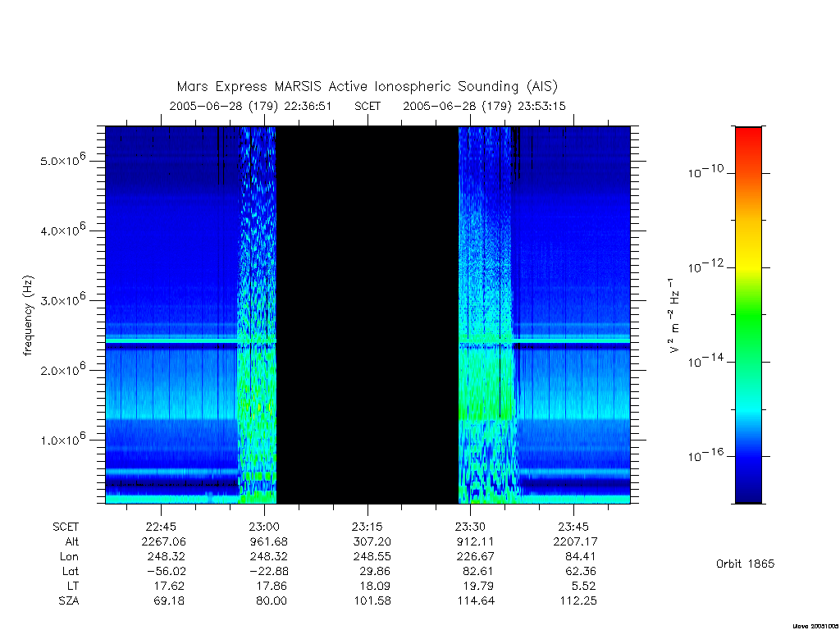Click the 'SCET' label between the timestamps
The image size is (840, 630).
pyautogui.click(x=367, y=106)
